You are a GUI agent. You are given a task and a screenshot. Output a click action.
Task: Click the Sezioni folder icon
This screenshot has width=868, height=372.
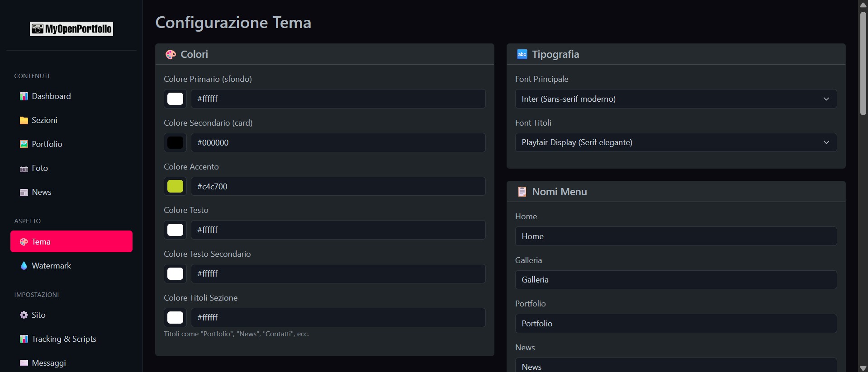tap(24, 120)
